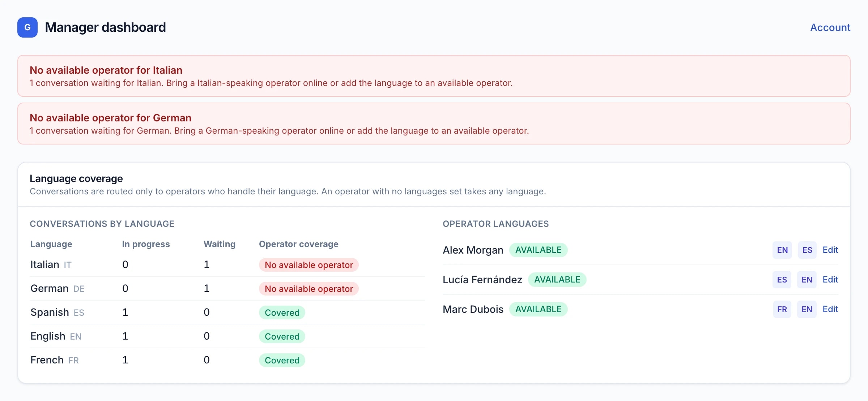Select the 'No available operator for Italian' alert title
868x401 pixels.
(x=106, y=70)
